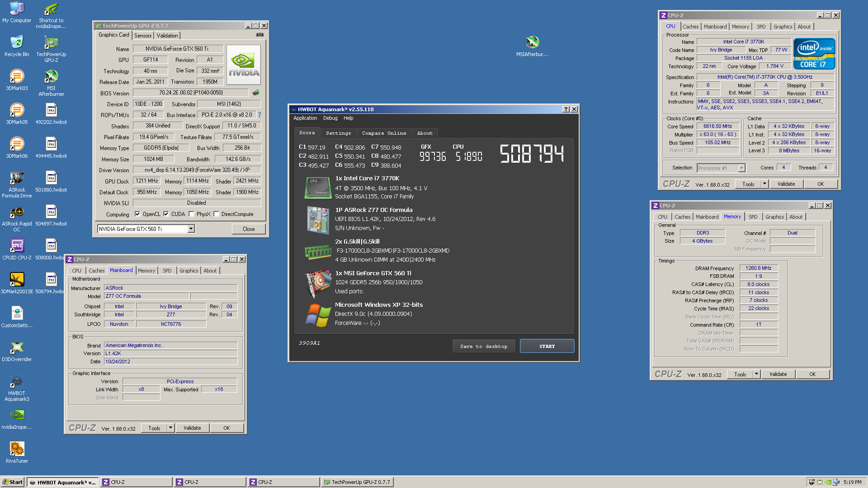This screenshot has width=868, height=488.
Task: Click NVIDIA logo in GPU-Z
Action: click(244, 65)
